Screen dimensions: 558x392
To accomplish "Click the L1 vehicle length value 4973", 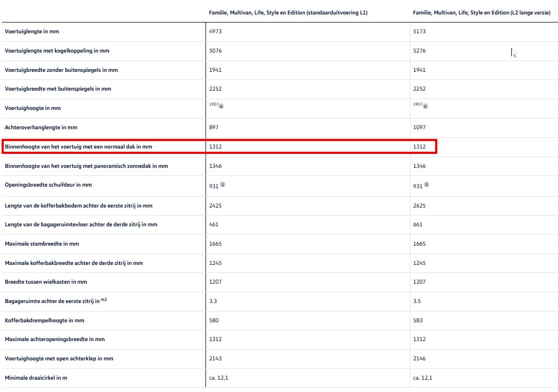I will pyautogui.click(x=215, y=32).
